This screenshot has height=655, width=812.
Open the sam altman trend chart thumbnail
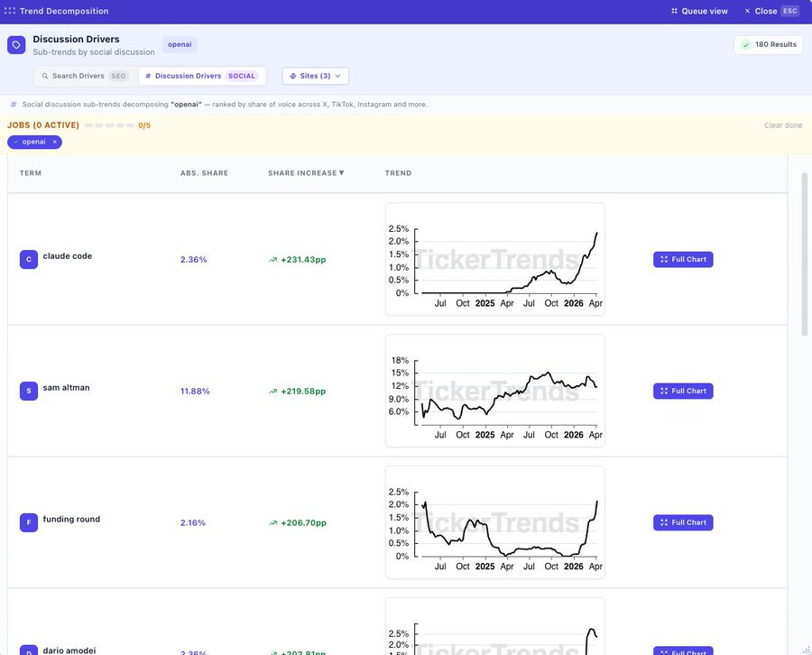point(495,391)
